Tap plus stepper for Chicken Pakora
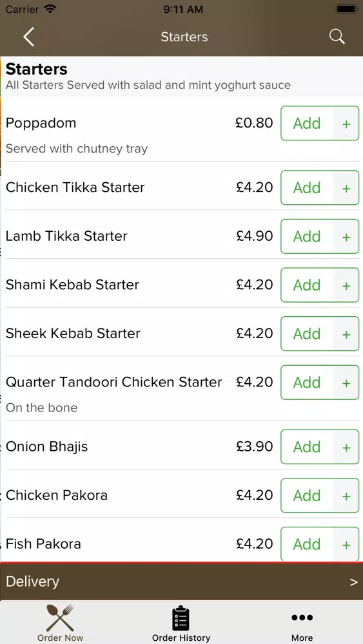This screenshot has height=644, width=363. (346, 495)
